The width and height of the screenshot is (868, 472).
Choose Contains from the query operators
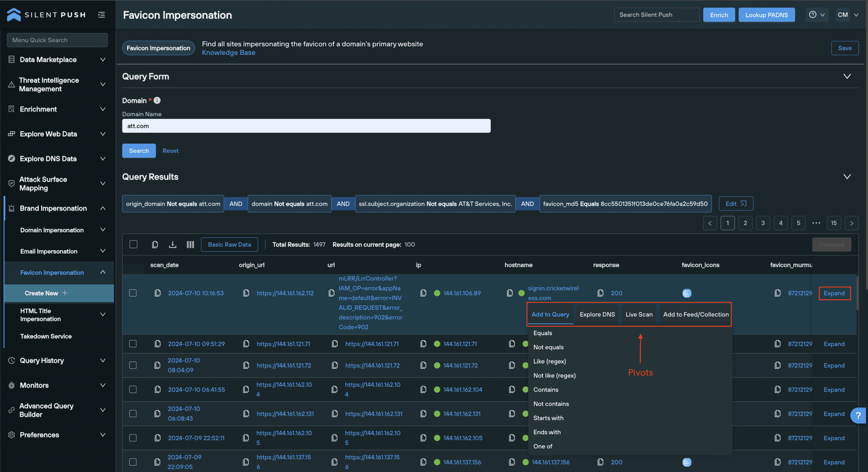[546, 389]
